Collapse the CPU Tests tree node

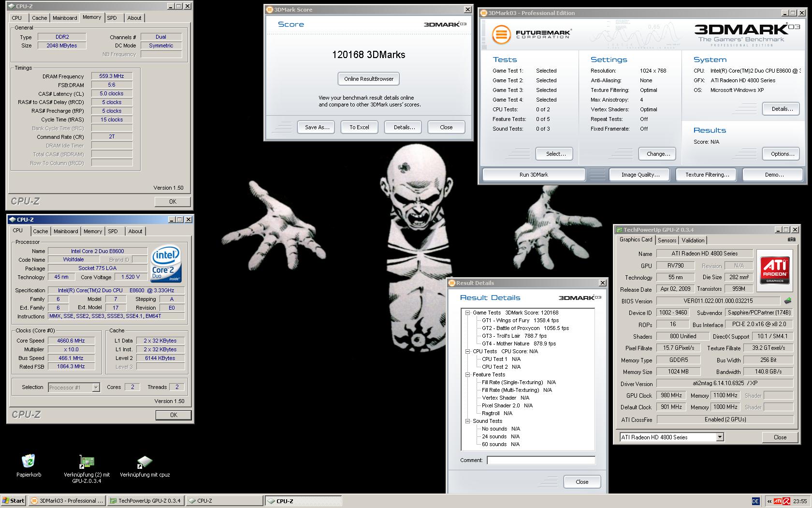pyautogui.click(x=467, y=352)
